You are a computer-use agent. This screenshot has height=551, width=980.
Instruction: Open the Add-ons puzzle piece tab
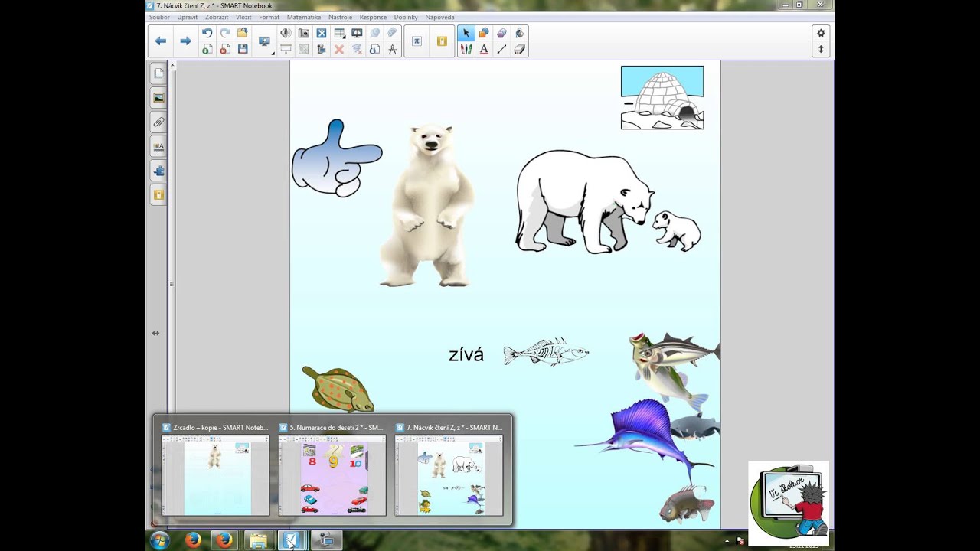[158, 171]
